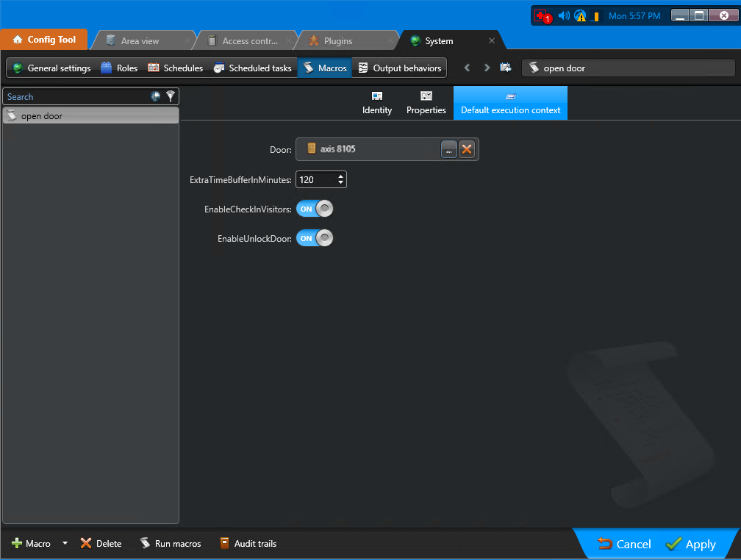The image size is (741, 560).
Task: Click the back navigation chevron
Action: pyautogui.click(x=467, y=68)
